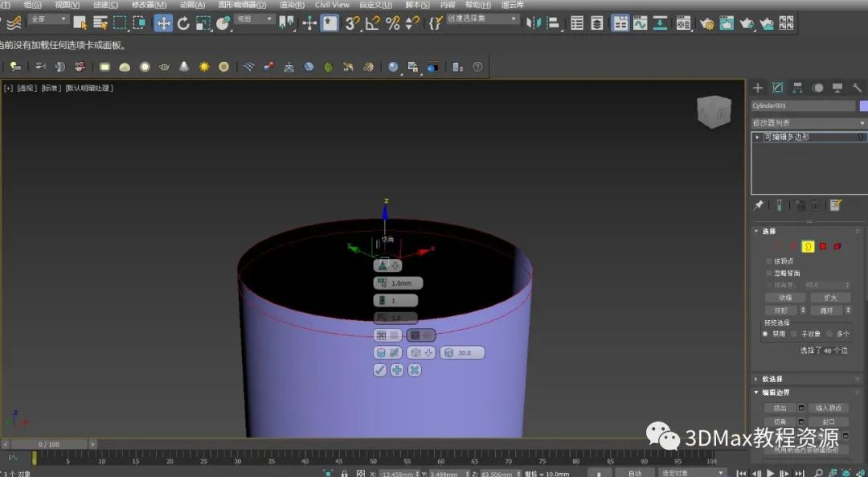Toggle the Angle Snap button
Image resolution: width=868 pixels, height=477 pixels.
[373, 23]
